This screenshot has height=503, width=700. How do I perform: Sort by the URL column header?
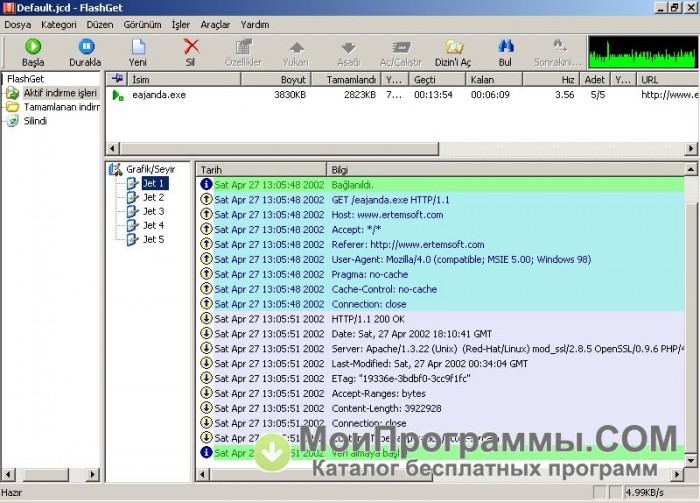(x=668, y=79)
